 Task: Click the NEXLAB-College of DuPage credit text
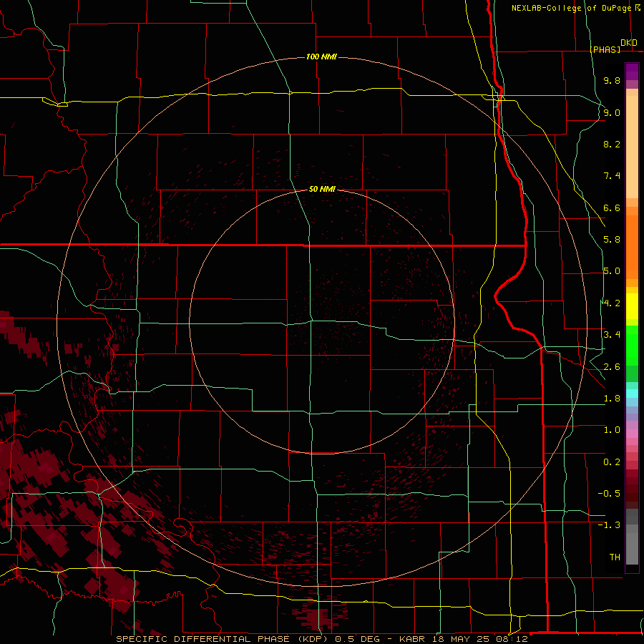tap(571, 8)
